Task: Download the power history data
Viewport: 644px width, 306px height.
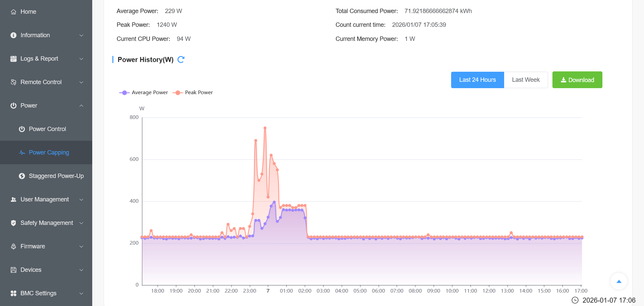Action: click(577, 80)
